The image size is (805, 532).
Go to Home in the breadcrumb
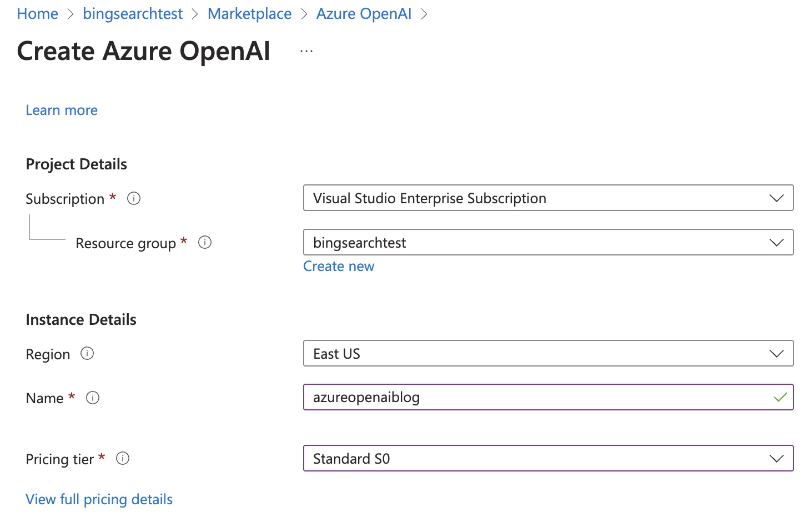click(37, 14)
